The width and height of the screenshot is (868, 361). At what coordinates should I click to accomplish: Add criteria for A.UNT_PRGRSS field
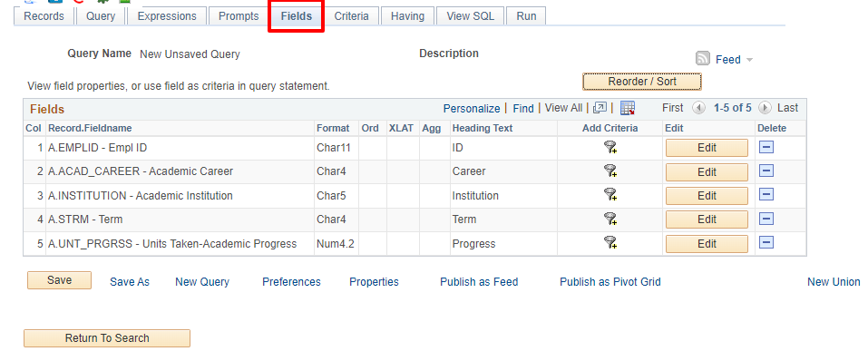click(x=610, y=243)
